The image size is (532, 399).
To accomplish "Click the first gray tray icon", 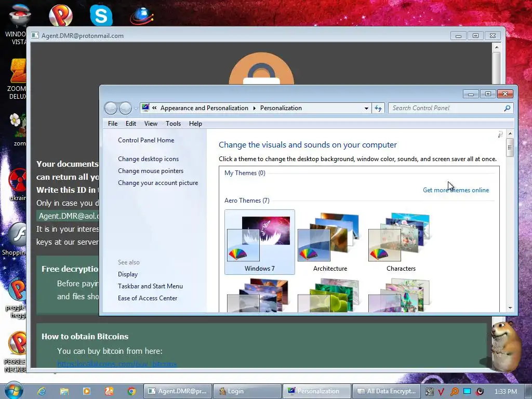I will pos(429,392).
